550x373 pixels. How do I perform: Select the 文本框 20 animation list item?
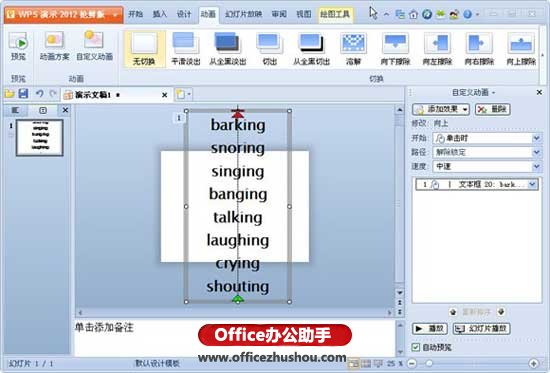pos(477,184)
